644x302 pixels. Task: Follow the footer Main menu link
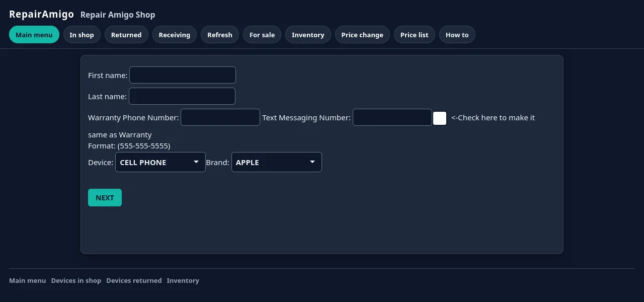tap(28, 280)
